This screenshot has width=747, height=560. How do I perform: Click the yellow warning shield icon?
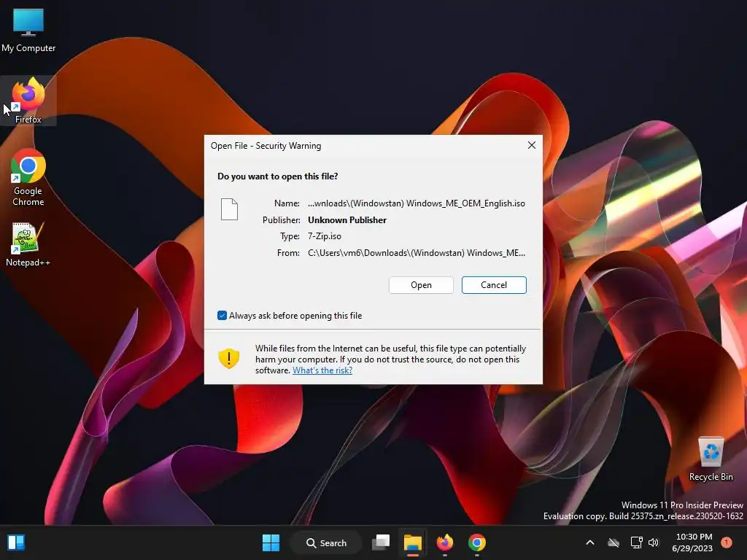228,359
